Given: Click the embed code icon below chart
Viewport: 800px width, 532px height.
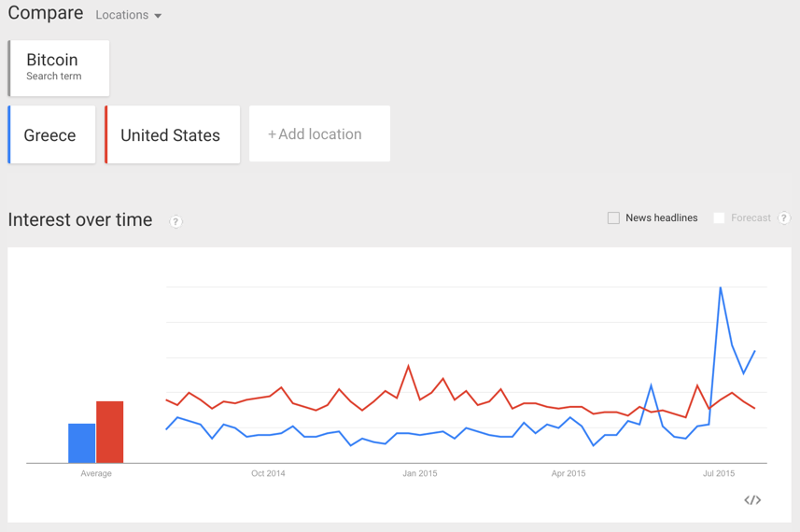Looking at the screenshot, I should [752, 500].
